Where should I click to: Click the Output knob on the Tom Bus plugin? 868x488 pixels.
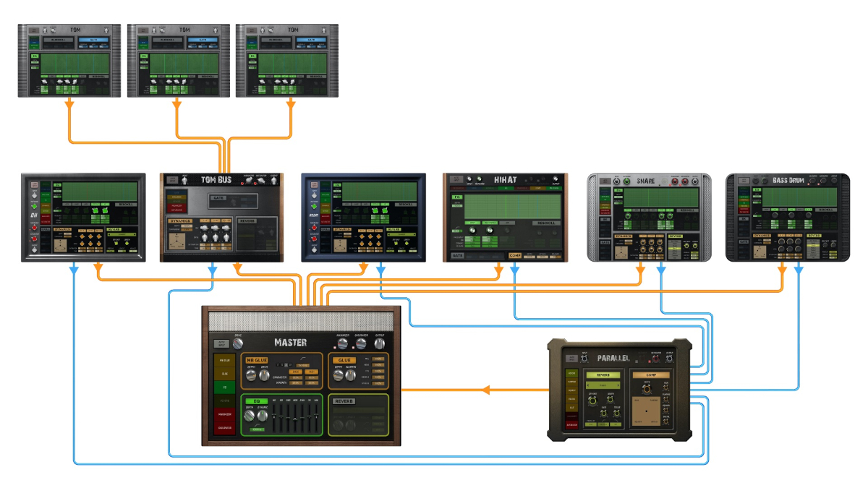click(x=274, y=182)
